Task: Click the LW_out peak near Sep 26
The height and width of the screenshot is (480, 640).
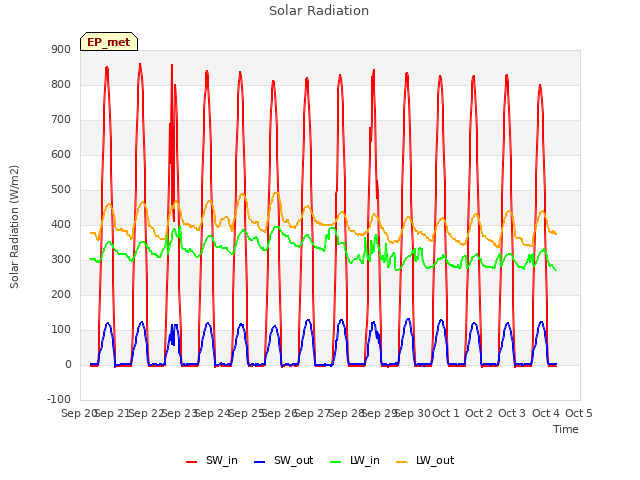Action: point(277,193)
